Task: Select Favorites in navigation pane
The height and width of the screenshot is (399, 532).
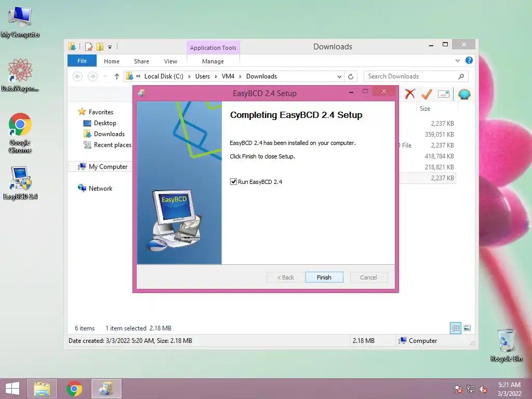Action: pos(101,112)
